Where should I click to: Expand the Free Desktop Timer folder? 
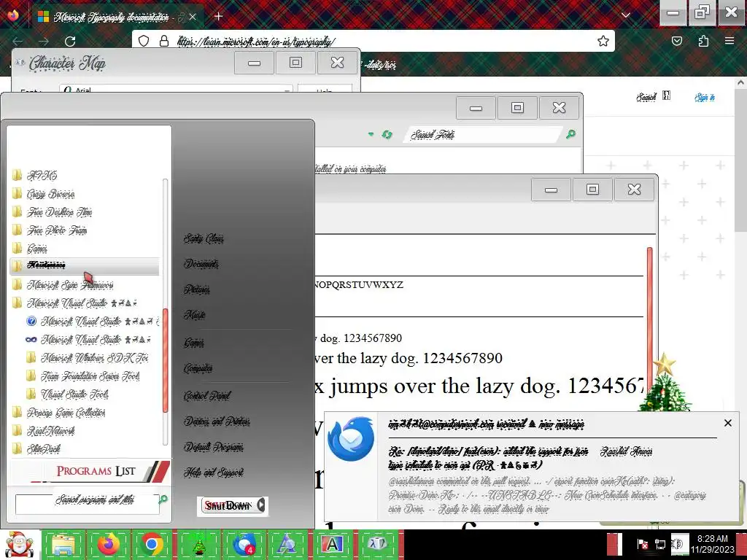click(52, 212)
